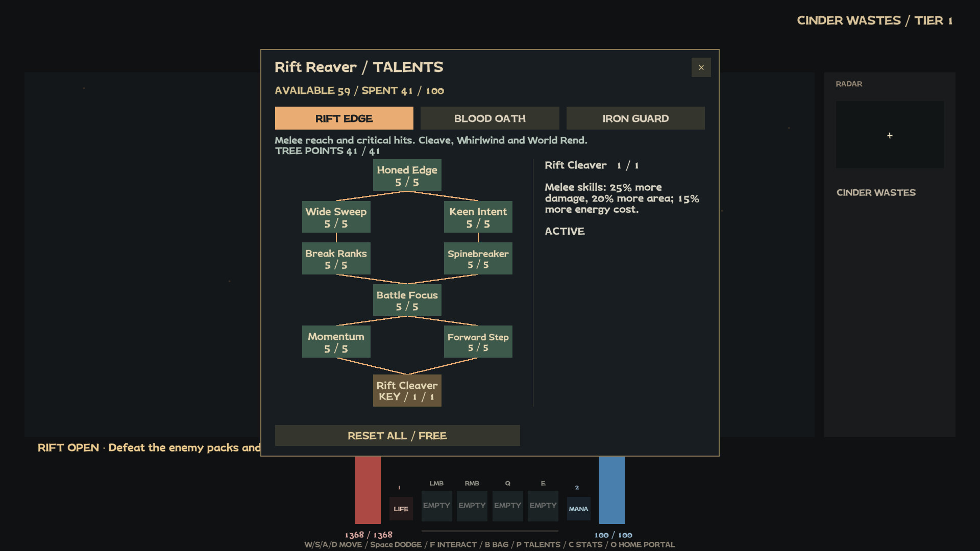
Task: Choose the Break Ranks talent node
Action: pos(336,259)
